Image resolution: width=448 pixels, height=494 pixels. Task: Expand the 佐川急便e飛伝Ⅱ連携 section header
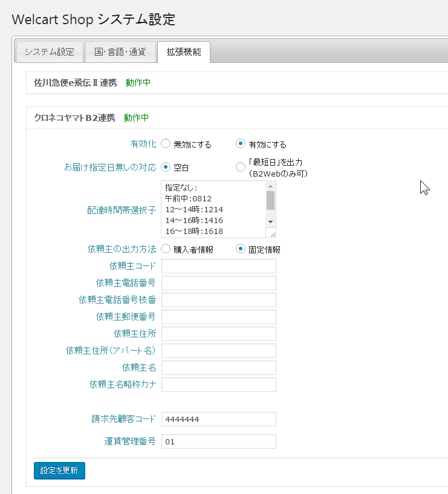coord(237,83)
